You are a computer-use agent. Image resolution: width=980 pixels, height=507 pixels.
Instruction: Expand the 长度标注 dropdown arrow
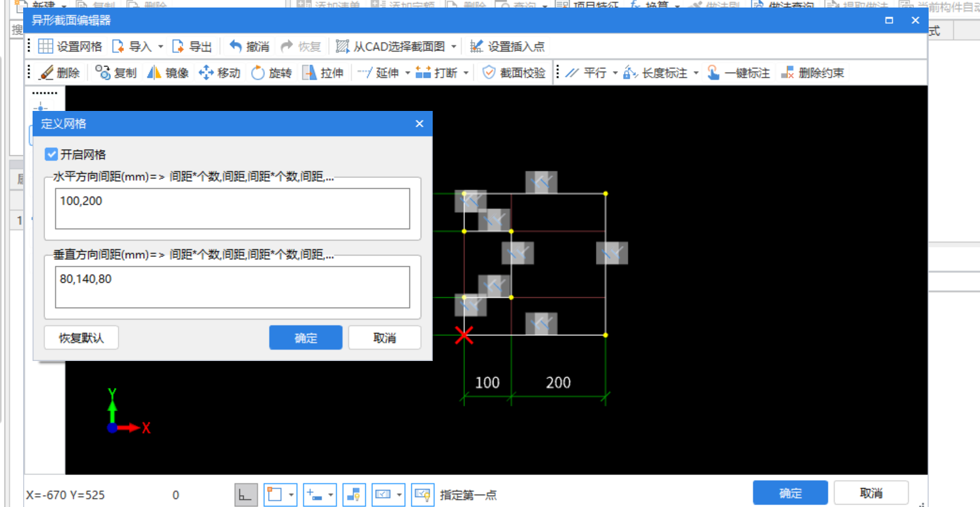click(x=696, y=73)
